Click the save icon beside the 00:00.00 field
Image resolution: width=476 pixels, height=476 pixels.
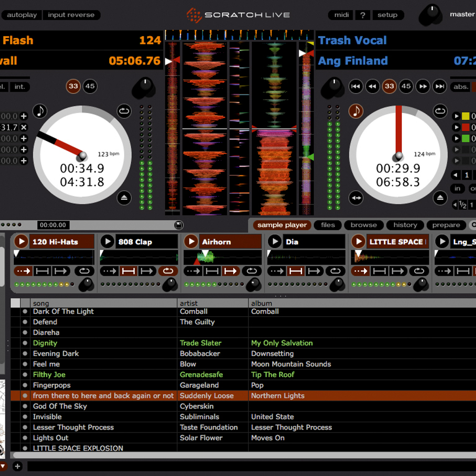(179, 225)
